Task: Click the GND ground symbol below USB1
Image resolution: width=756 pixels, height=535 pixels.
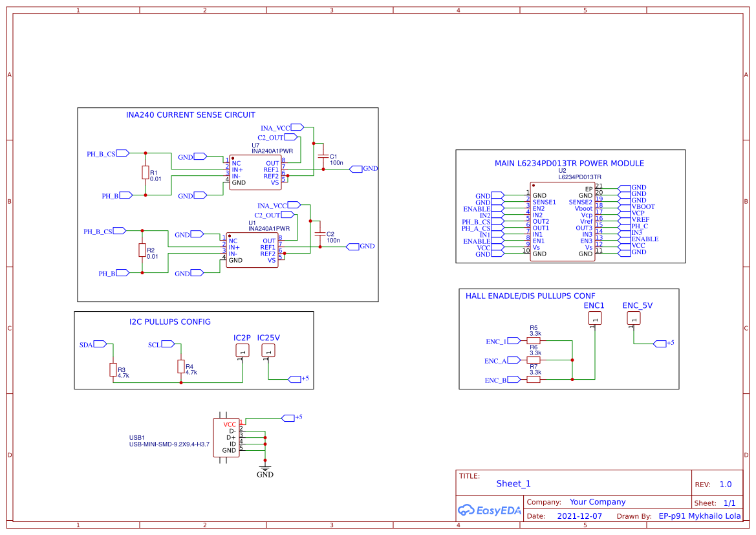Action: (265, 467)
